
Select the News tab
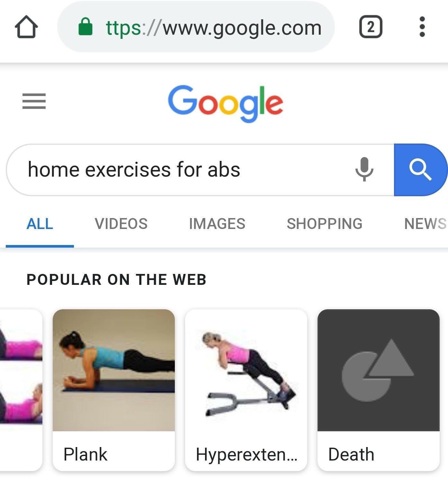click(425, 224)
